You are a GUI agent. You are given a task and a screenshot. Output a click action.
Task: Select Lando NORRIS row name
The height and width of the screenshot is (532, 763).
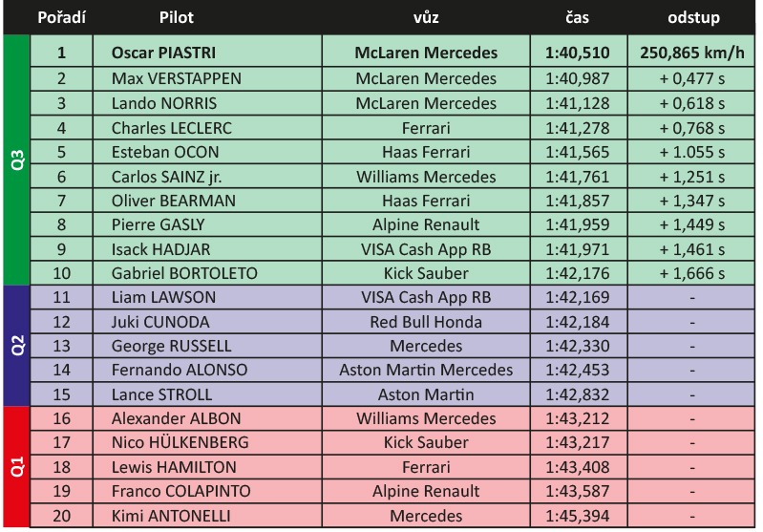point(164,103)
